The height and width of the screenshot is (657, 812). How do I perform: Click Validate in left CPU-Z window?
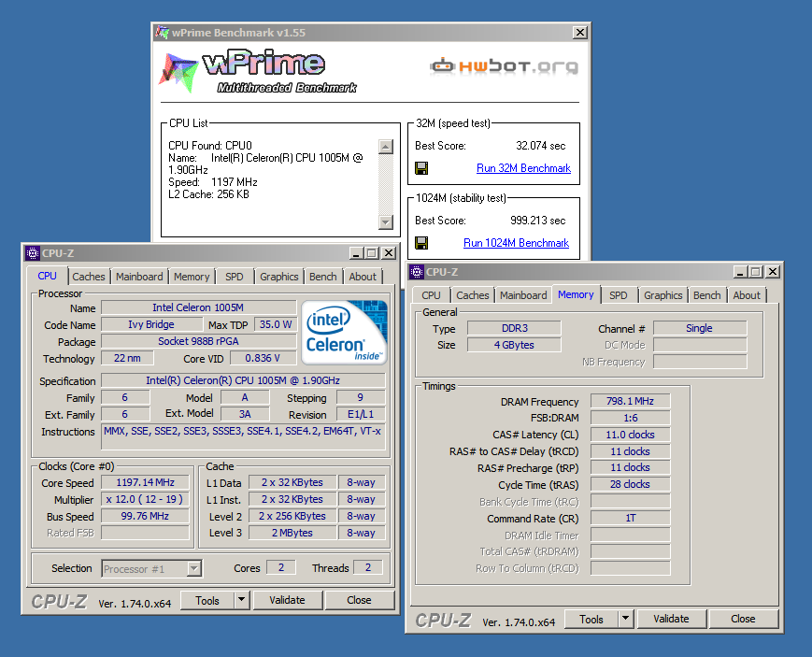pyautogui.click(x=288, y=601)
